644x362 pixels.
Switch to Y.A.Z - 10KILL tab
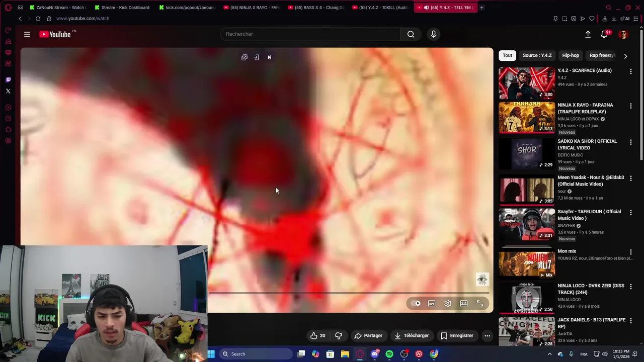[381, 8]
